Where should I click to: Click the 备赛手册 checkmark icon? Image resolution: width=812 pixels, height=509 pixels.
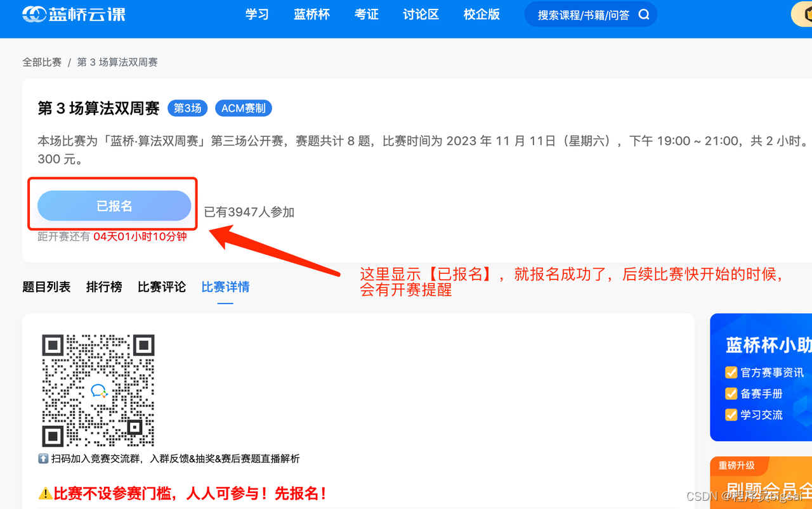(x=731, y=393)
